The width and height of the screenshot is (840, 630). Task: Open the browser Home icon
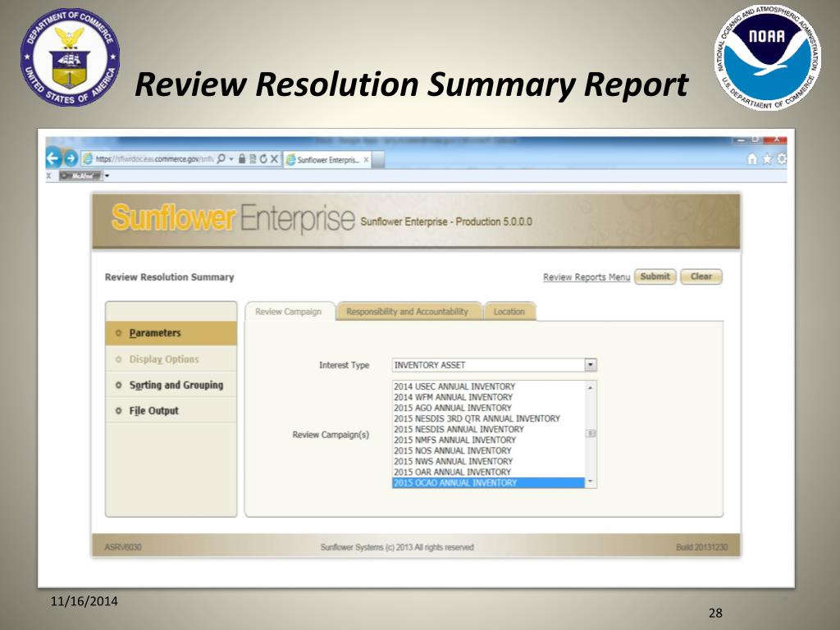[x=752, y=158]
